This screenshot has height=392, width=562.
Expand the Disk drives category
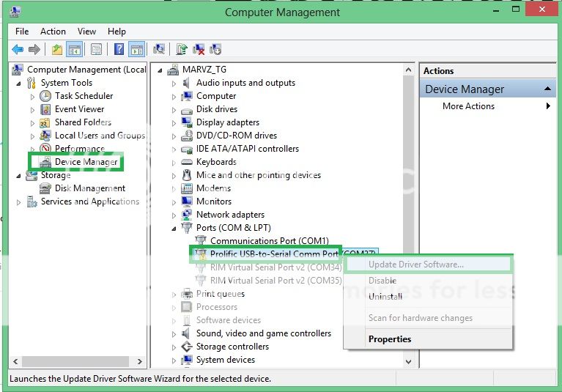(174, 110)
